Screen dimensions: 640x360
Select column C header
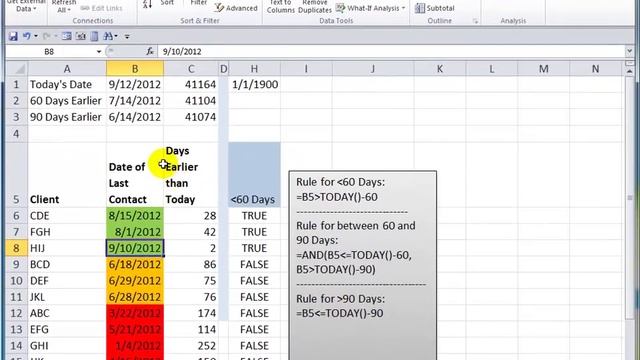pos(191,69)
